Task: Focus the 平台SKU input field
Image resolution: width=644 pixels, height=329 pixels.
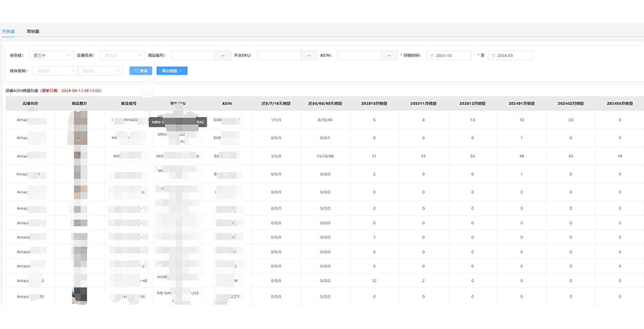Action: (280, 56)
